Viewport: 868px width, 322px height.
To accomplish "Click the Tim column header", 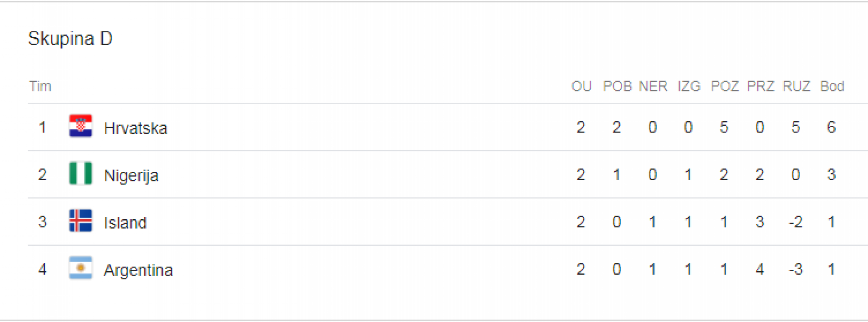I will pyautogui.click(x=40, y=86).
